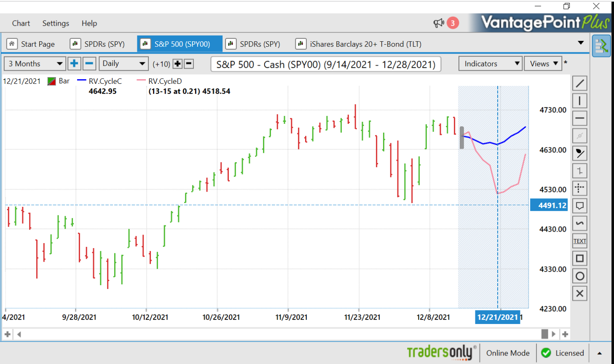This screenshot has height=364, width=614.
Task: Click the Licensed status text
Action: (x=569, y=353)
